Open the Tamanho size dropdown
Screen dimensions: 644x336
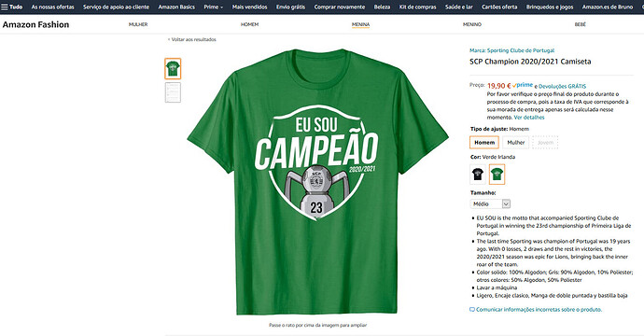click(490, 203)
